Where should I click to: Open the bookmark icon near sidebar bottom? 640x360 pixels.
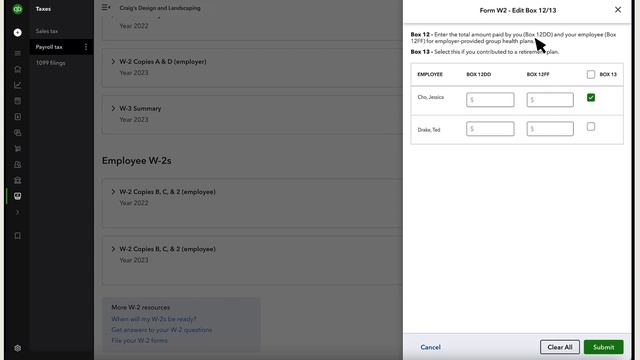pos(18,236)
